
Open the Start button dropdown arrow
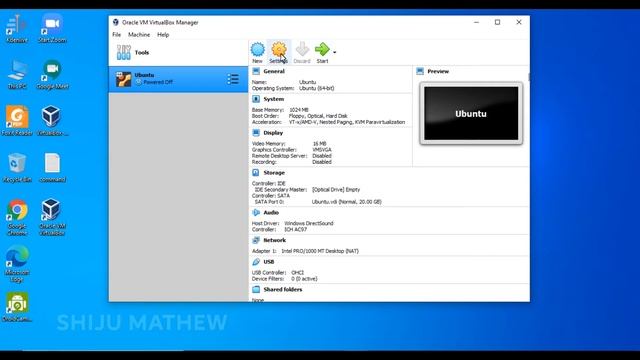click(x=335, y=52)
